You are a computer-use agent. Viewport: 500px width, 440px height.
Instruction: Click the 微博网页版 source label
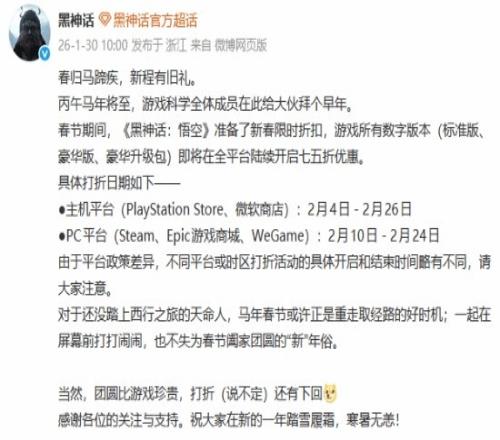click(x=240, y=45)
